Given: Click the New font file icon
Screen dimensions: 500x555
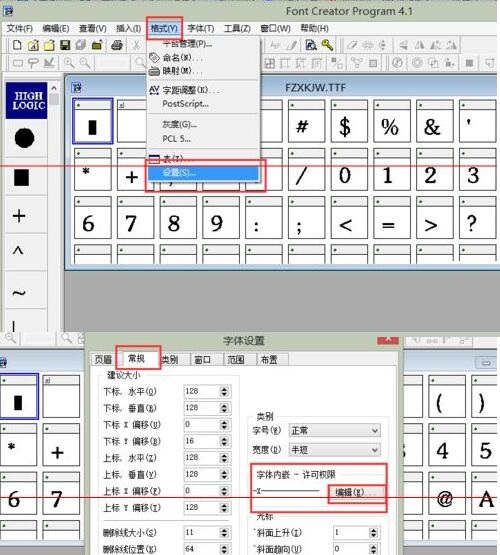Looking at the screenshot, I should (x=17, y=45).
